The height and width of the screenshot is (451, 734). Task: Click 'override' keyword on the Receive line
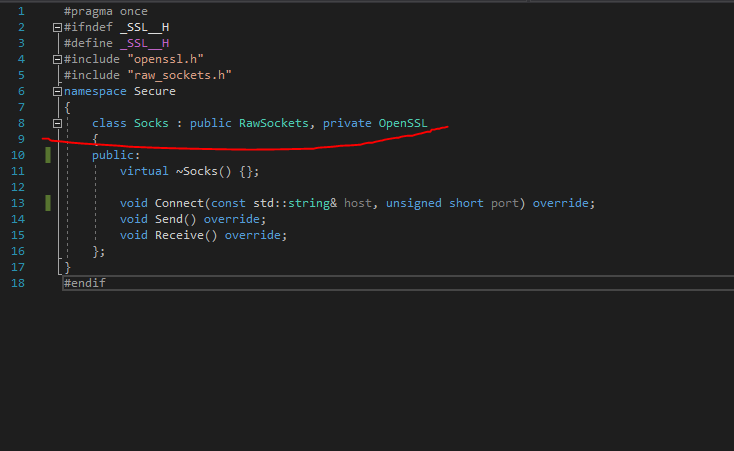253,235
